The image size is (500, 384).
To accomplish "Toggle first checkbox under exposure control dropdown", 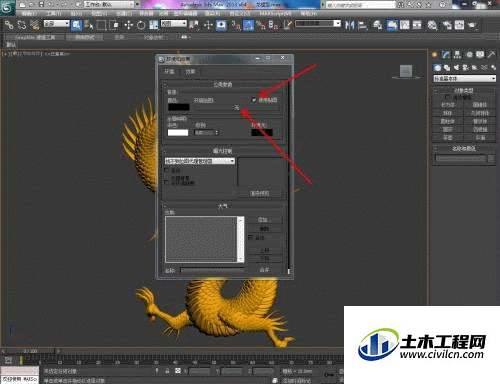I will tap(166, 170).
